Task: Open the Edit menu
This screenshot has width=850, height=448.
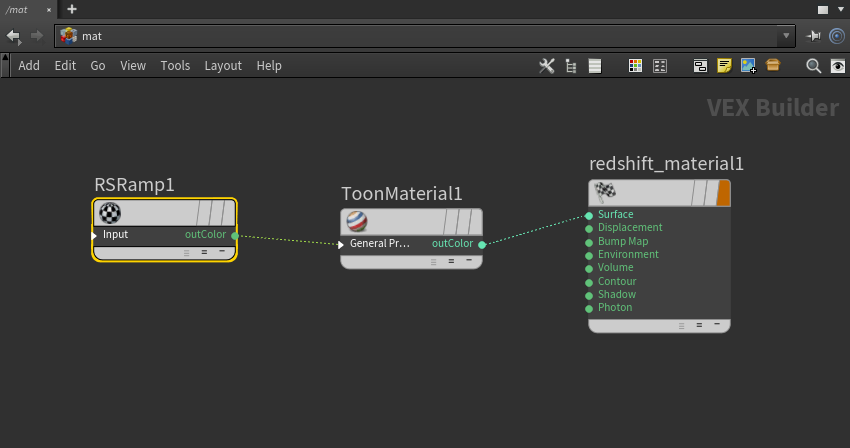Action: tap(65, 66)
